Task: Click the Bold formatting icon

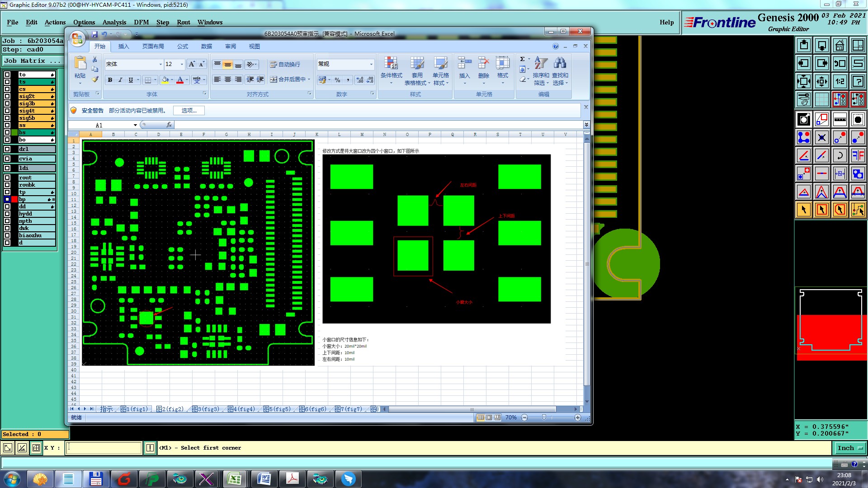Action: [110, 80]
